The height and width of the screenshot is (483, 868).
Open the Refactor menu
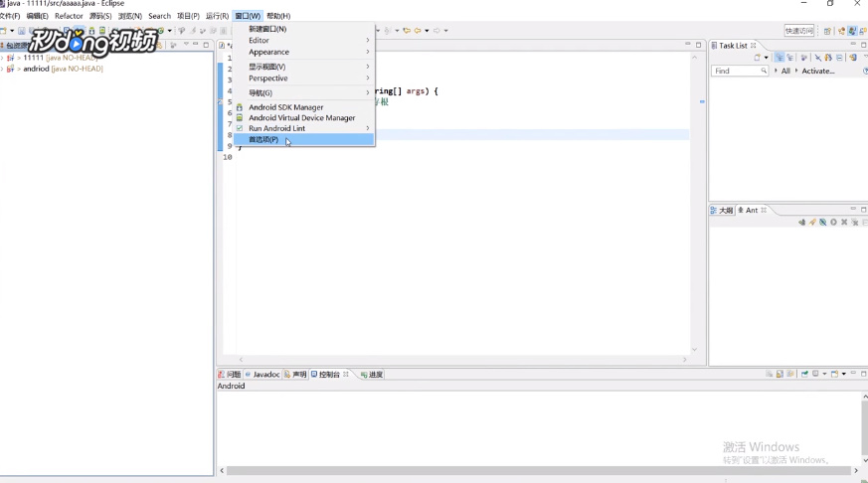(x=69, y=16)
